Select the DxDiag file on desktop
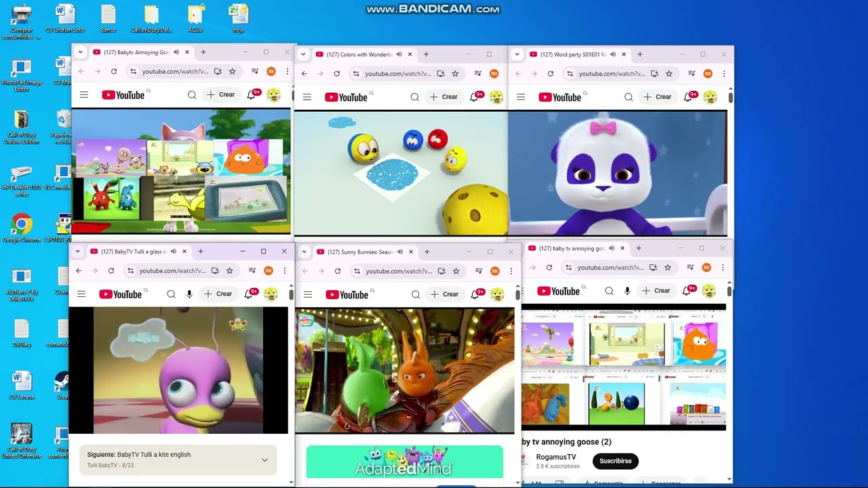This screenshot has height=488, width=868. [22, 333]
